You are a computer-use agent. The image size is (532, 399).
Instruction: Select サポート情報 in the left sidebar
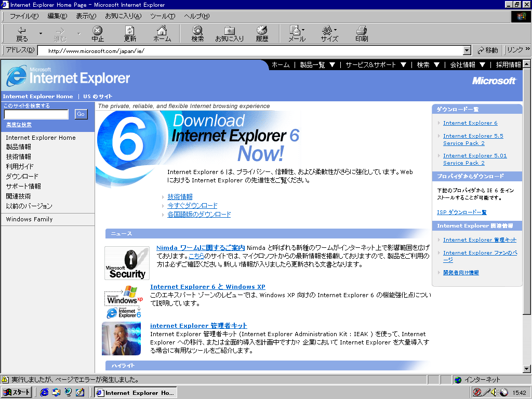tap(23, 187)
